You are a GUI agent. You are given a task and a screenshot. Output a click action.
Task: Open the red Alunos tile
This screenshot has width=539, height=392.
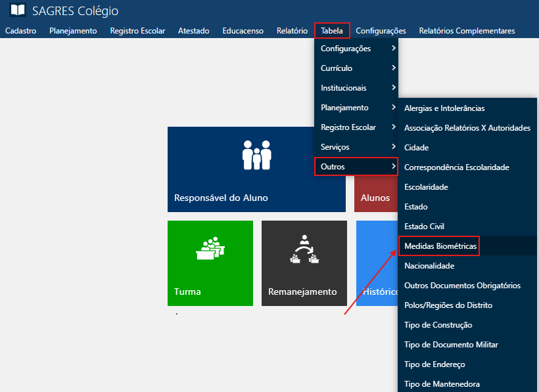pos(375,197)
